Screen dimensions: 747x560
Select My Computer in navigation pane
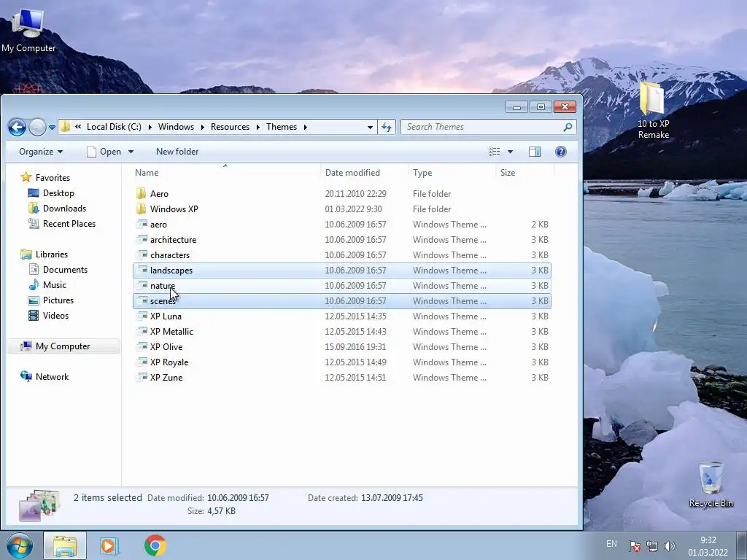[x=63, y=346]
